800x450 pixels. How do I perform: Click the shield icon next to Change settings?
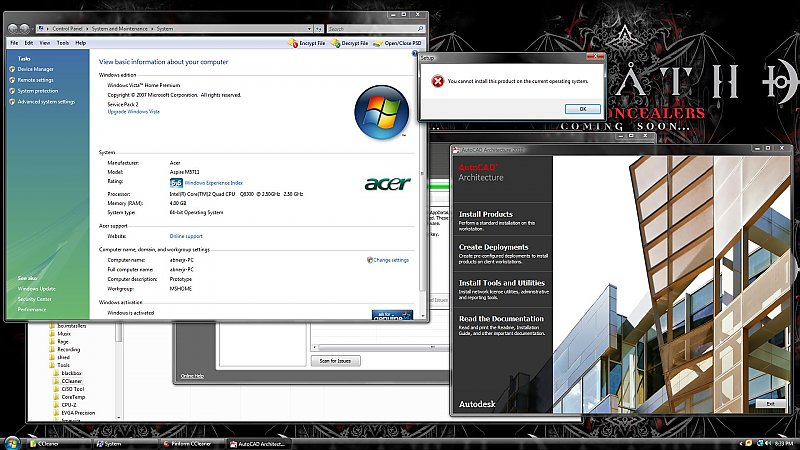pyautogui.click(x=369, y=260)
